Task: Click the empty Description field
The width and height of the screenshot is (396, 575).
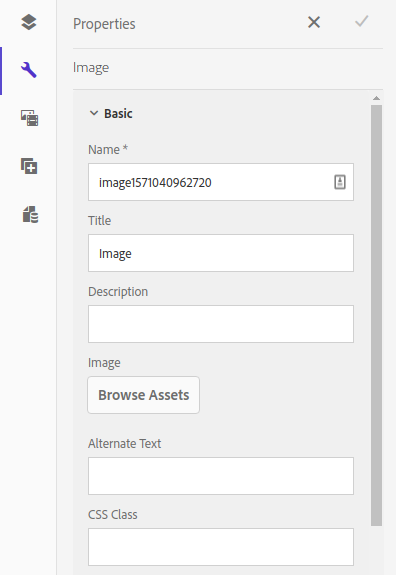Action: [x=221, y=324]
